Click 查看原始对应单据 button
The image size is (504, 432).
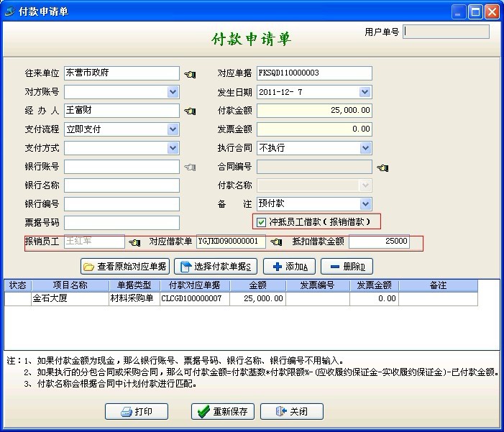coord(126,267)
